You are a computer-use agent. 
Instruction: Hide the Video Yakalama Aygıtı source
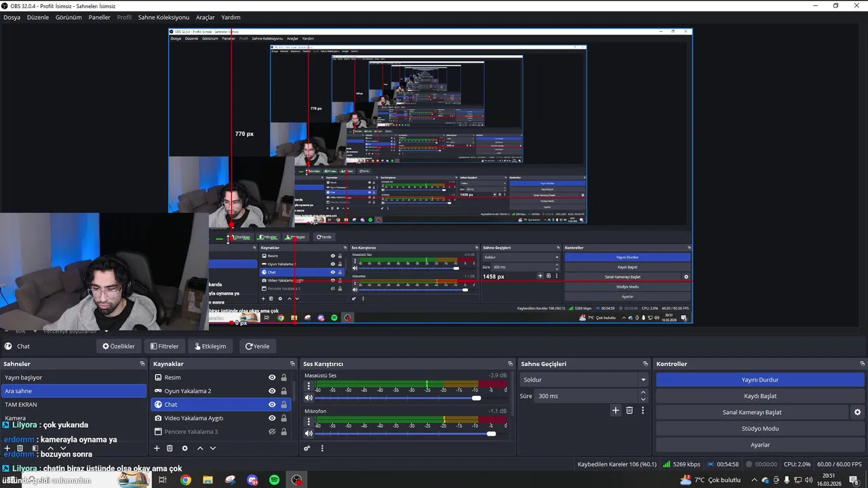click(272, 418)
